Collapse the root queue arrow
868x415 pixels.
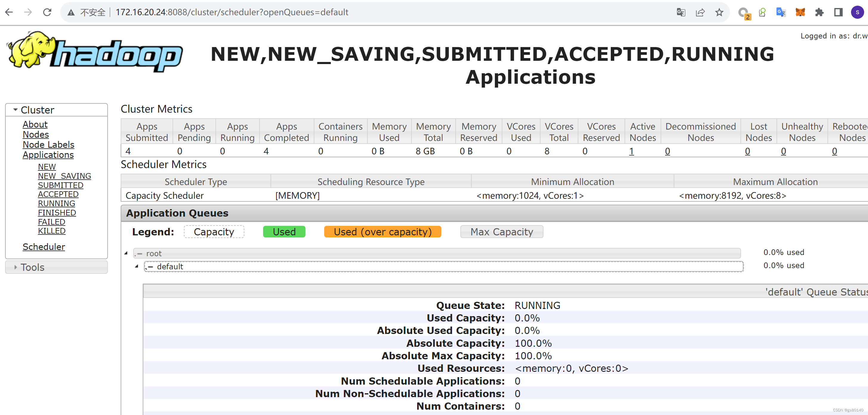pos(126,253)
